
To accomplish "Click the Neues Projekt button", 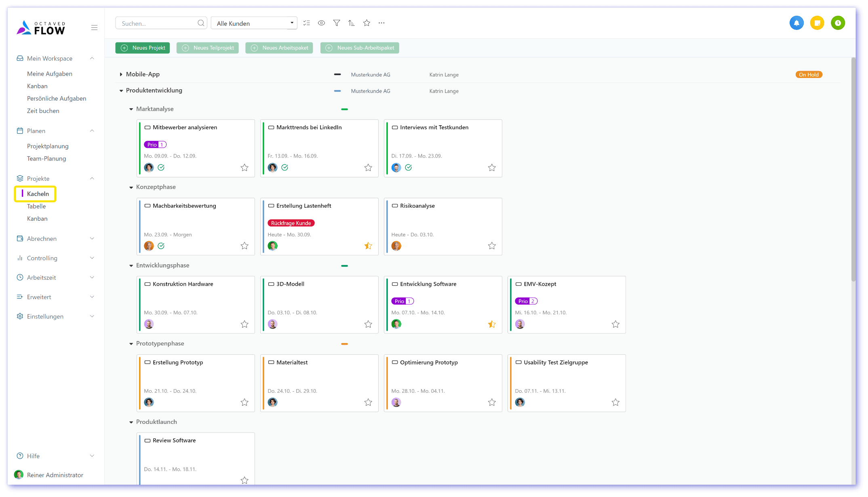I will click(x=143, y=48).
